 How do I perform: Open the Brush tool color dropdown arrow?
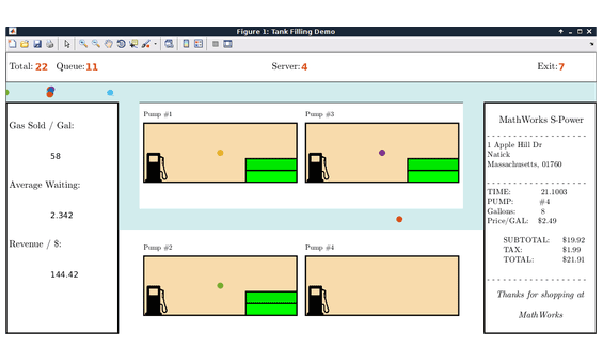click(155, 44)
